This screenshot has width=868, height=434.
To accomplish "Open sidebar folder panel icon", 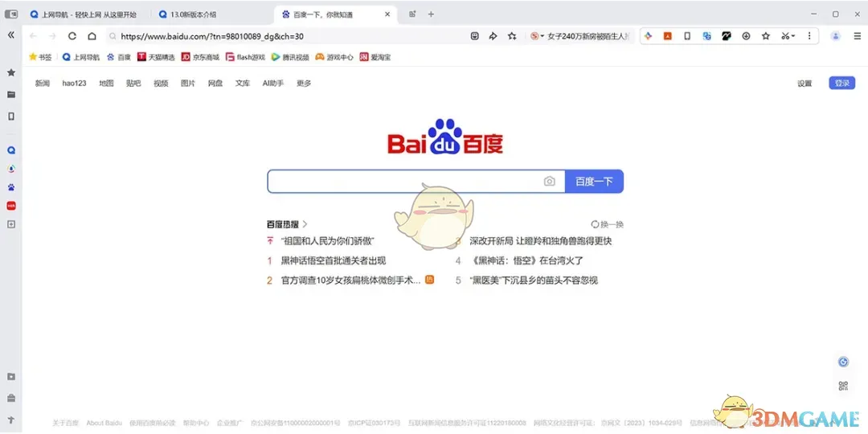I will coord(10,95).
